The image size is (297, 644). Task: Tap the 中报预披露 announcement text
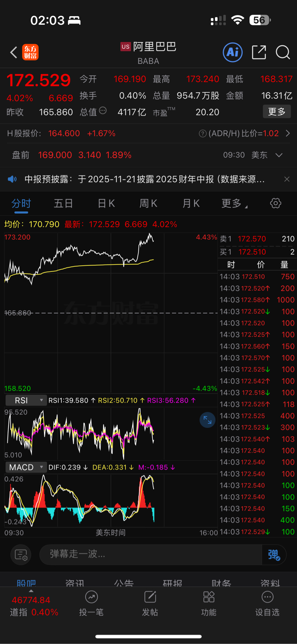145,179
